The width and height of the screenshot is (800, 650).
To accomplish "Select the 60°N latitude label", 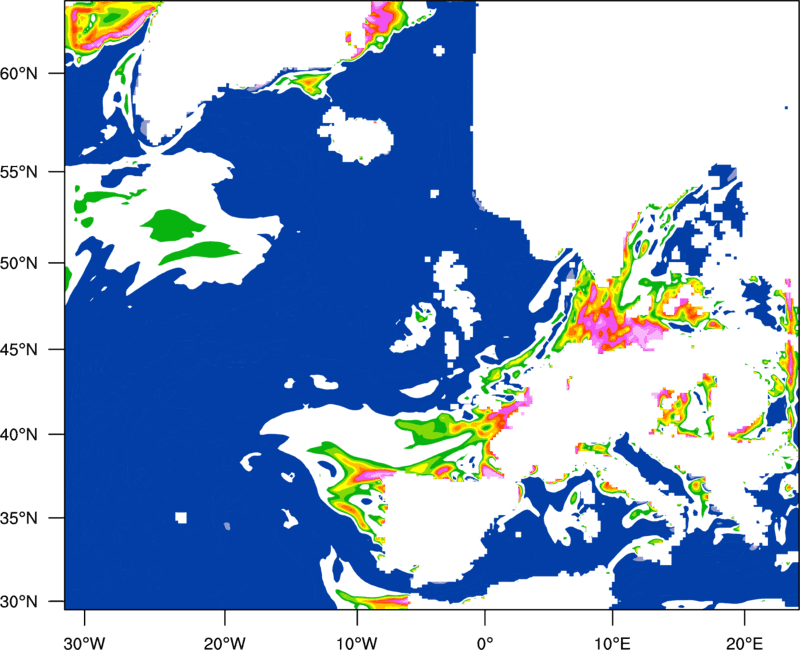I will 19,73.
